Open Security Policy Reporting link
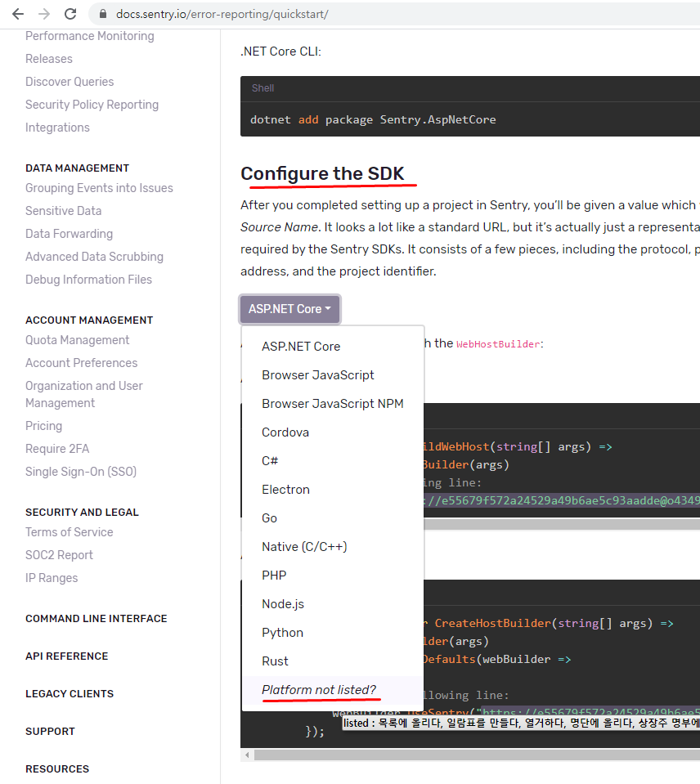700x784 pixels. 92,105
